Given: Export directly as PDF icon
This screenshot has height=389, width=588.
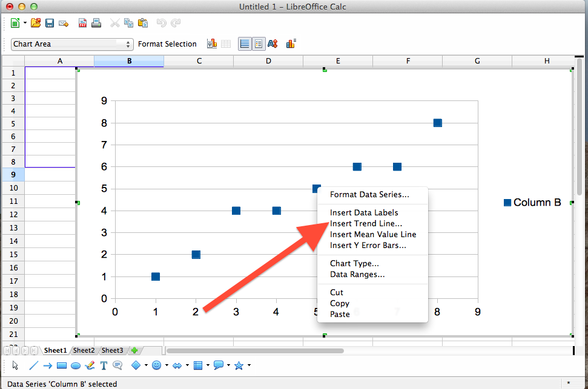Looking at the screenshot, I should pos(82,23).
